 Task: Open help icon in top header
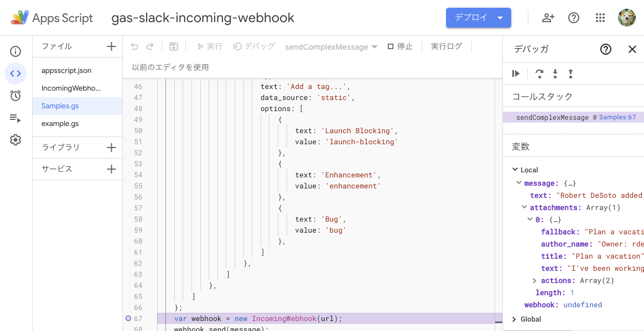[574, 18]
